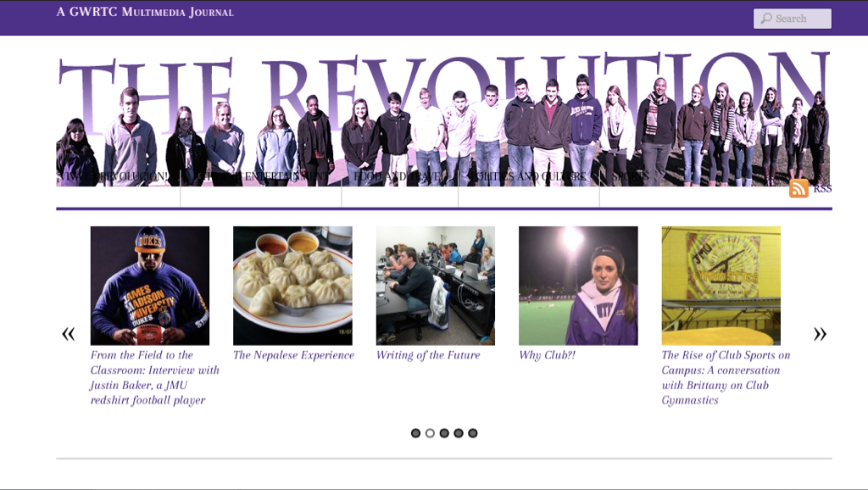868x490 pixels.
Task: Advance carousel with the right arrow
Action: point(820,333)
